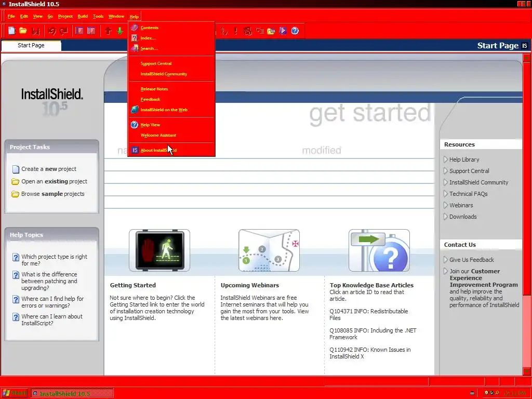The width and height of the screenshot is (532, 399).
Task: Choose Contents from the Help menu
Action: coord(171,28)
